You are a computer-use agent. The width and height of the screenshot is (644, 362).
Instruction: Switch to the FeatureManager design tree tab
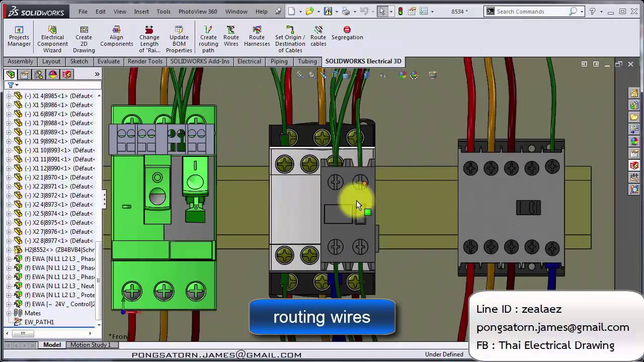11,74
